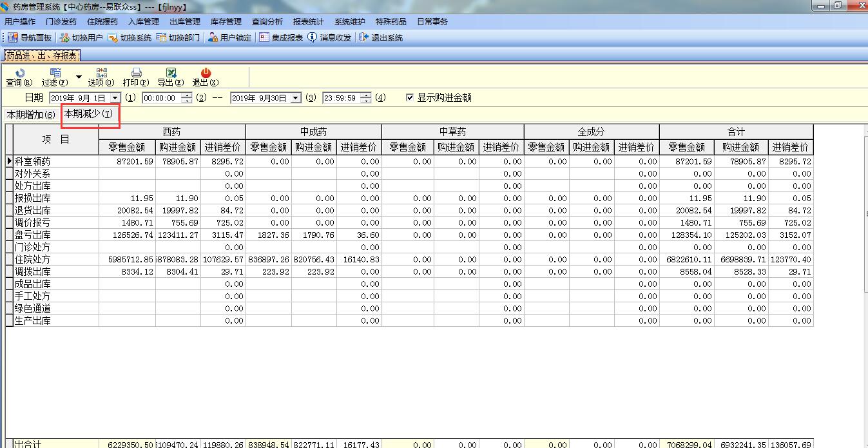Open the 系统维护 menu
Screen dimensions: 868x448
pos(350,21)
